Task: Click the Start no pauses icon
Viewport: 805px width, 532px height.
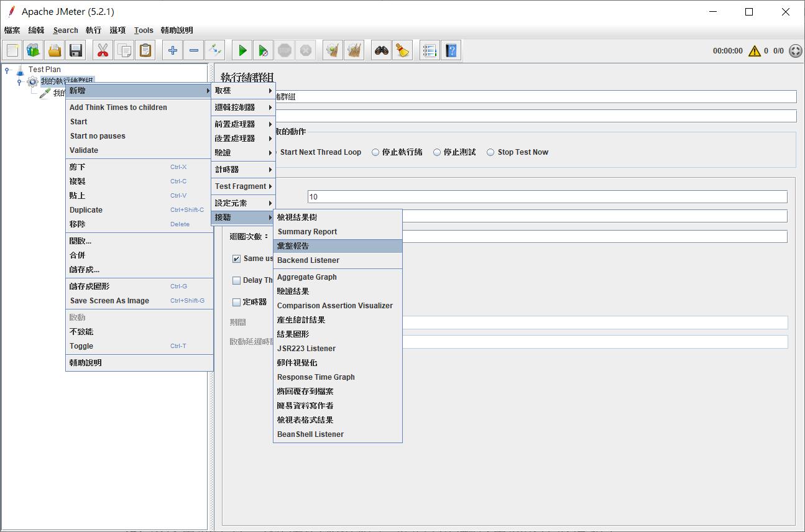Action: tap(264, 50)
